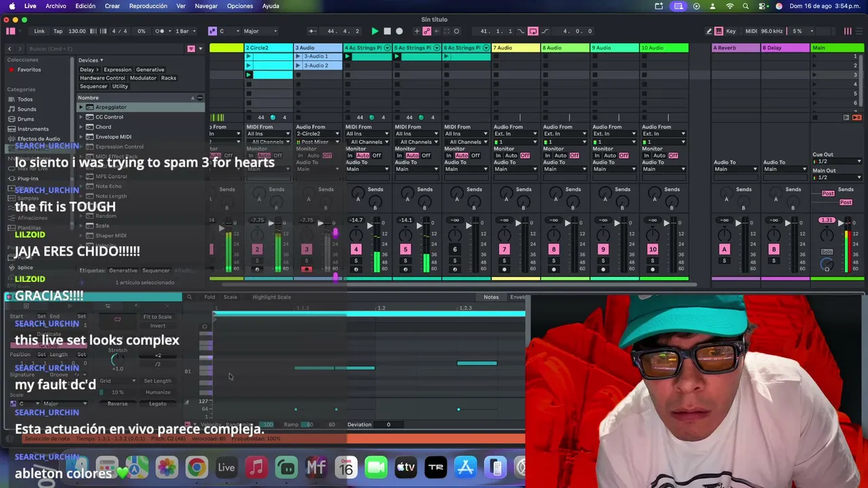The height and width of the screenshot is (488, 868).
Task: Open Favoritos collection in browser
Action: coord(28,70)
